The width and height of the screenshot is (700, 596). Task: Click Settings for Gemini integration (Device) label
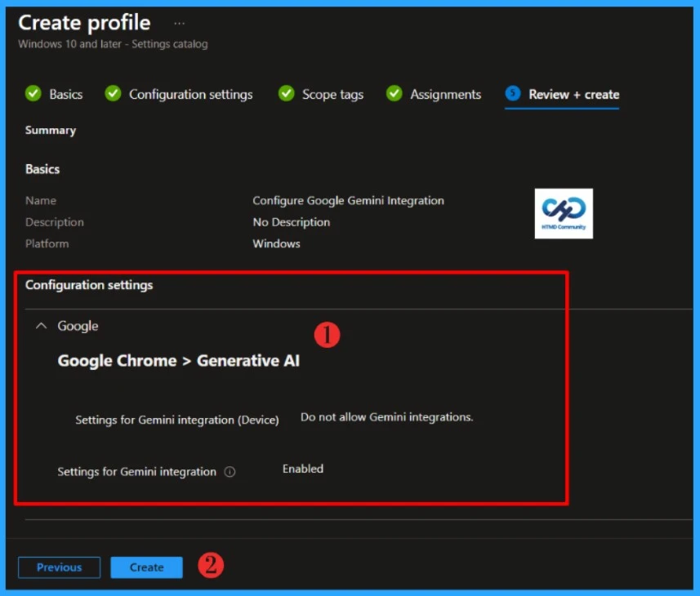[176, 420]
